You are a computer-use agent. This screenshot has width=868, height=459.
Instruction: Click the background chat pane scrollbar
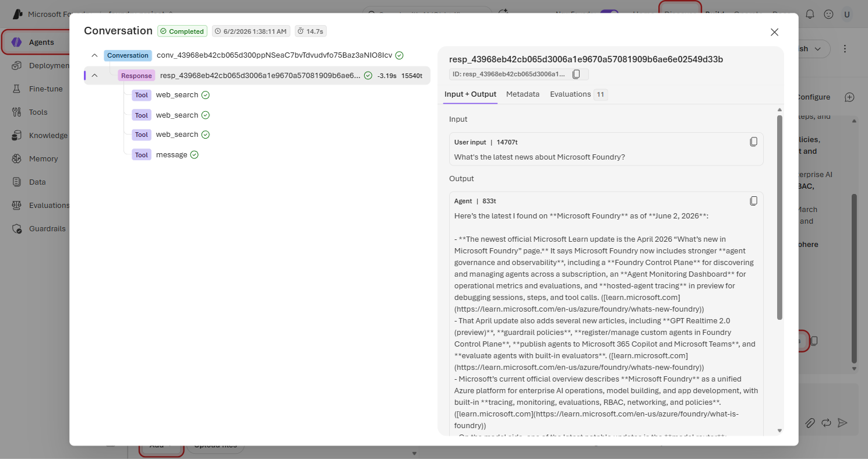[x=855, y=278]
